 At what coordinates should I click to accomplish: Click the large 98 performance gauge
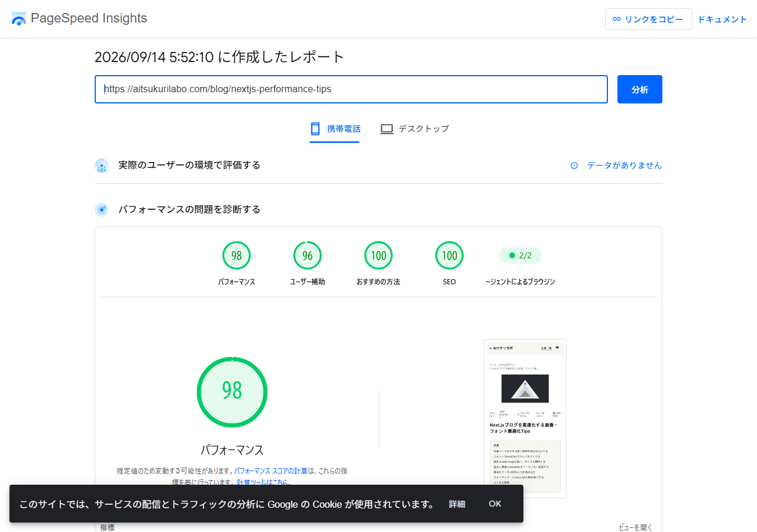coord(232,392)
